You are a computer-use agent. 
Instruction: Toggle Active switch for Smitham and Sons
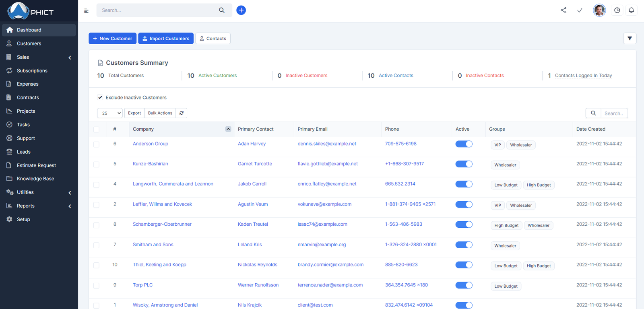pos(464,245)
